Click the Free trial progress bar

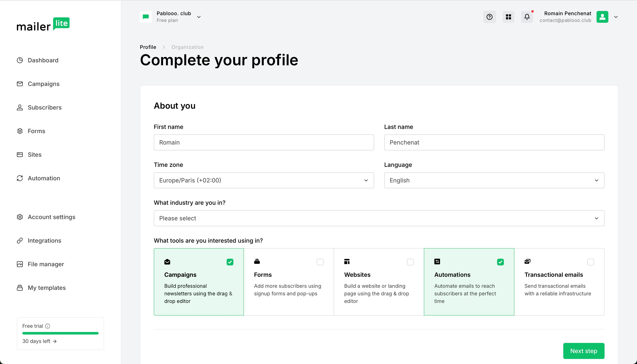point(60,333)
